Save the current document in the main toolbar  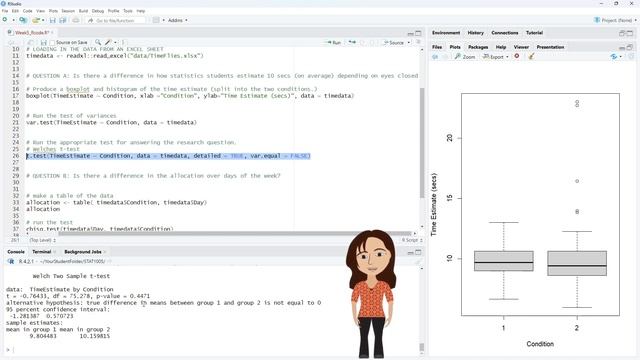52,20
